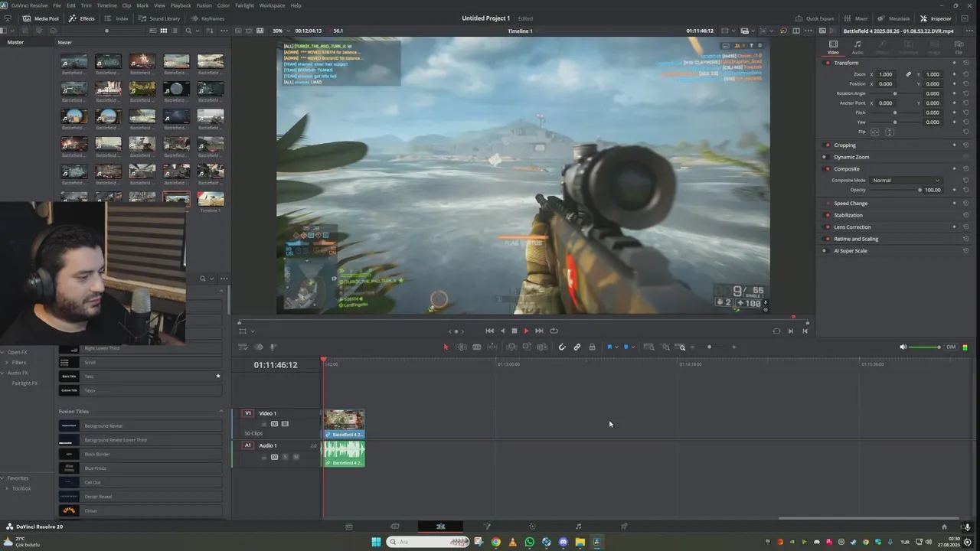Viewport: 980px width, 551px height.
Task: Select the blade edit tool
Action: click(477, 347)
